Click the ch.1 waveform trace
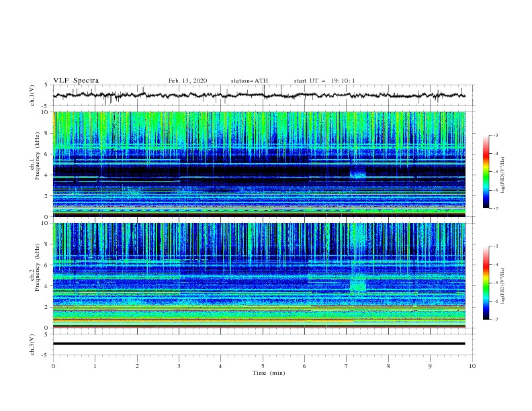The image size is (532, 411). pyautogui.click(x=259, y=95)
